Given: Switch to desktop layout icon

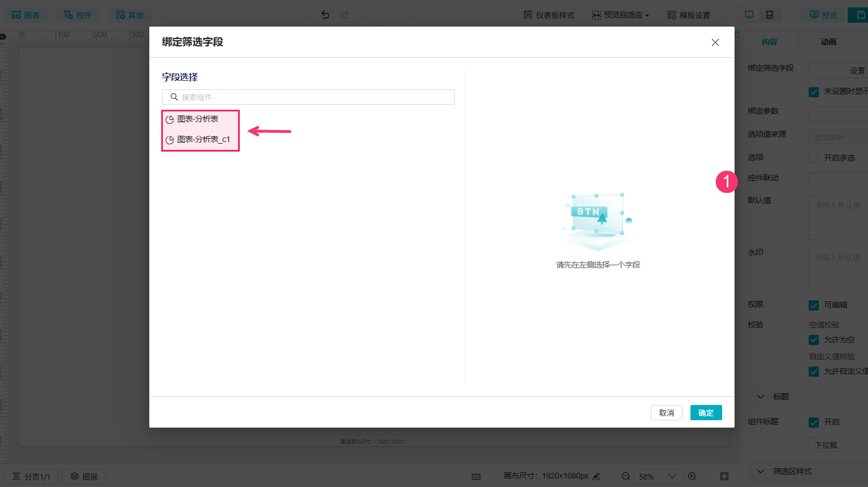Looking at the screenshot, I should pyautogui.click(x=749, y=15).
